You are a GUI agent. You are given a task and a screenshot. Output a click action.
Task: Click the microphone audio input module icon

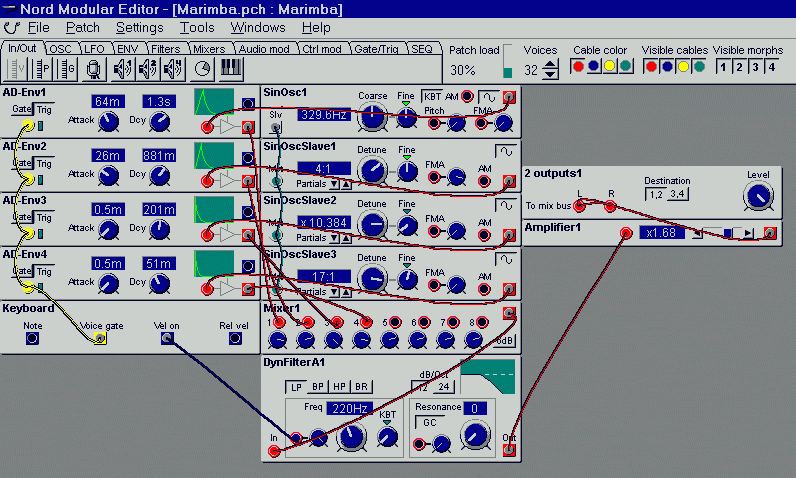[x=93, y=68]
